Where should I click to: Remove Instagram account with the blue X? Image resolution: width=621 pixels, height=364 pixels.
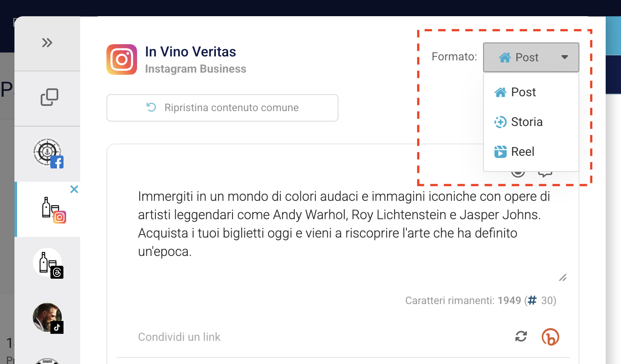74,189
